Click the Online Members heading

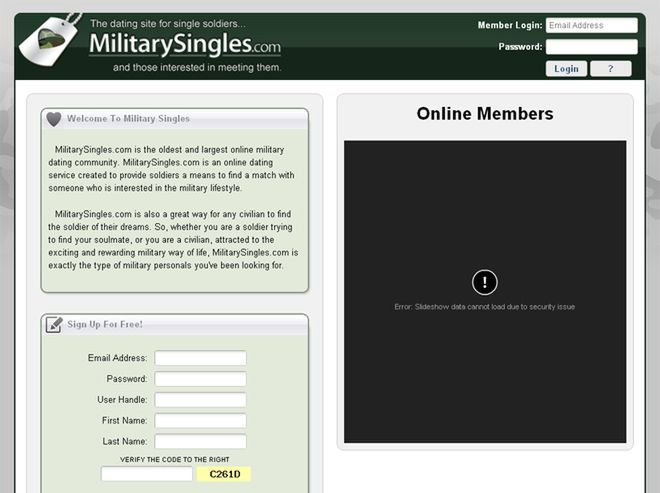[x=485, y=114]
